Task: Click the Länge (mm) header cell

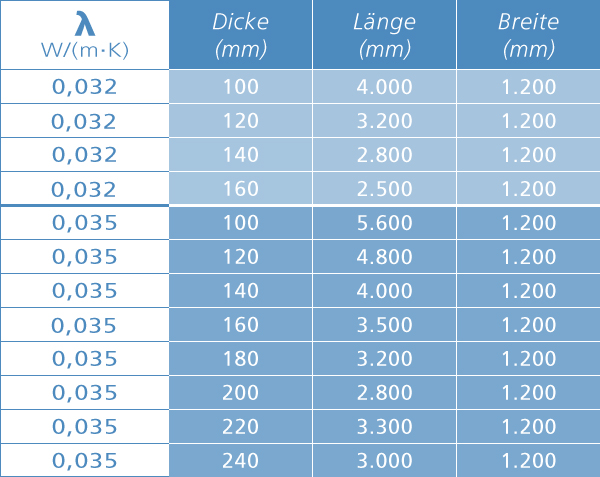Action: point(384,35)
